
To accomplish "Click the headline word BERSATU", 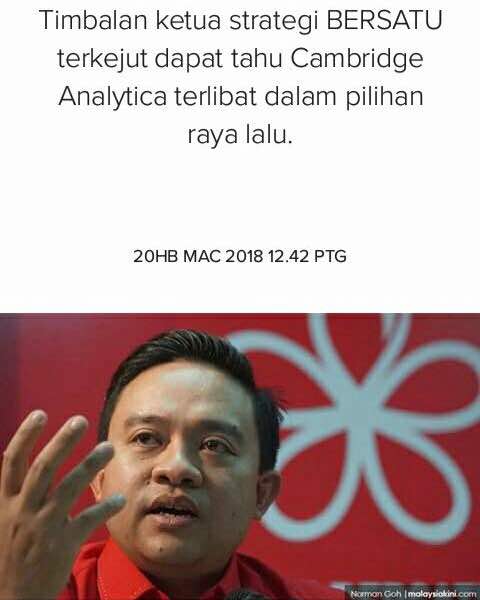I will [x=384, y=20].
